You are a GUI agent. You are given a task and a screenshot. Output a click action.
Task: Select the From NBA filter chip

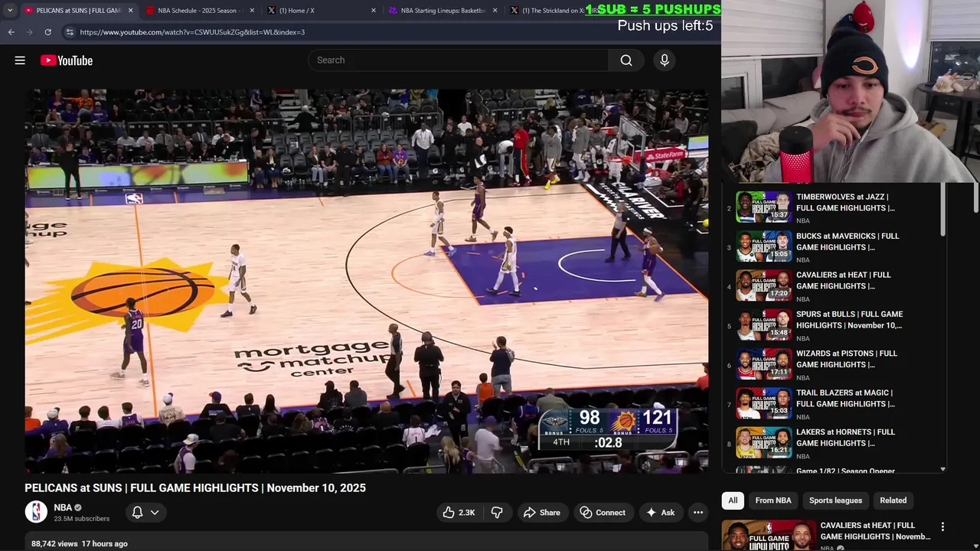773,500
